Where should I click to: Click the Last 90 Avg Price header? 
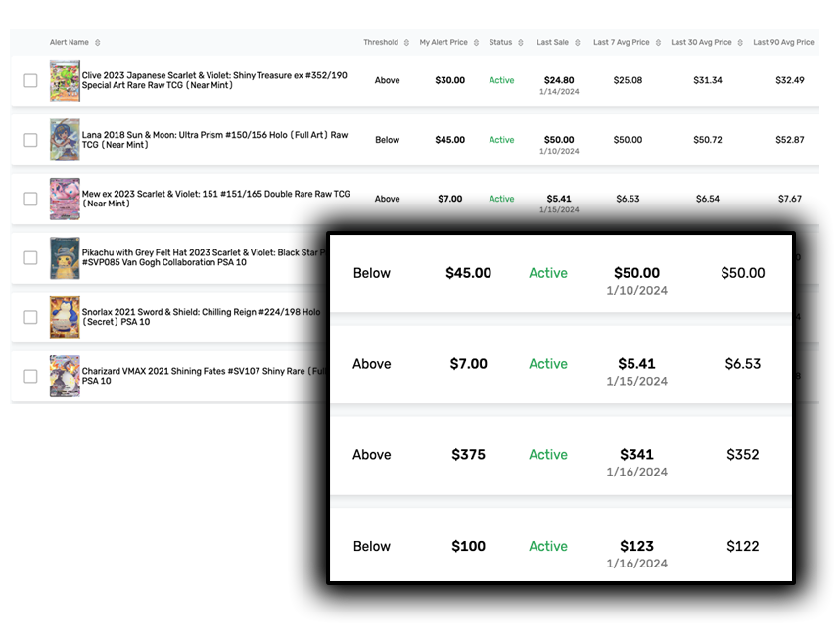pyautogui.click(x=783, y=42)
